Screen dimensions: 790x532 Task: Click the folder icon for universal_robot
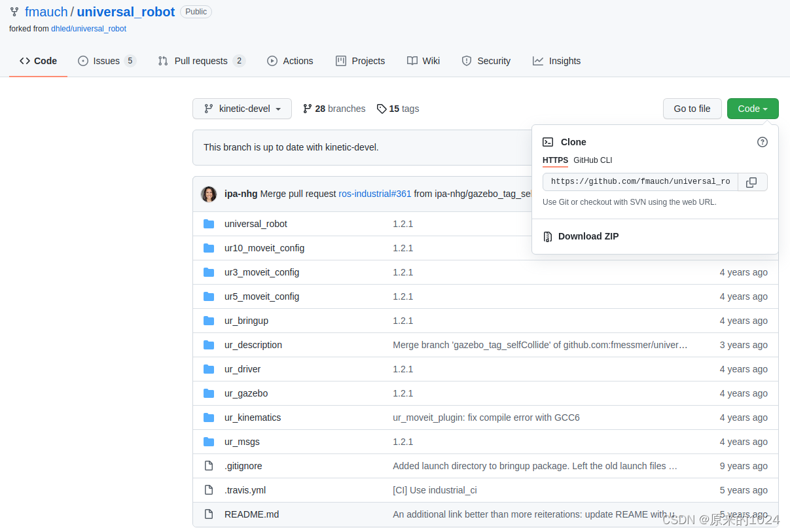click(209, 224)
